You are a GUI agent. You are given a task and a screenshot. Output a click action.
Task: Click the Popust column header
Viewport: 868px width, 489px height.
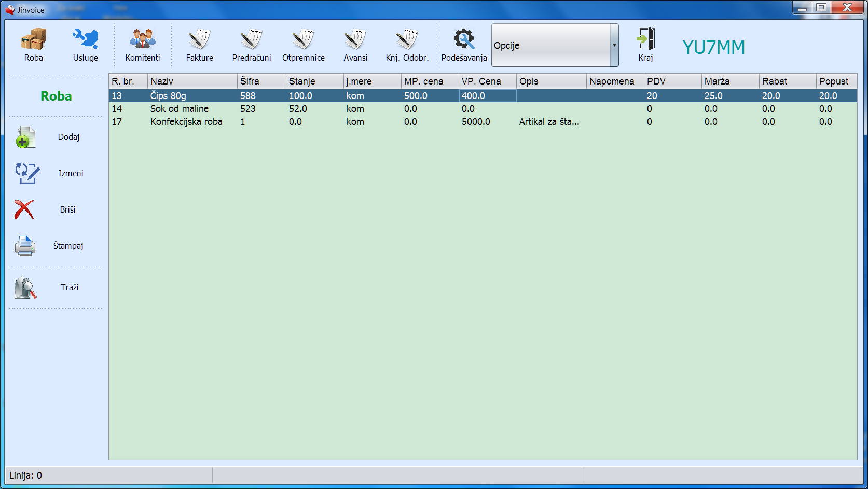click(x=836, y=81)
